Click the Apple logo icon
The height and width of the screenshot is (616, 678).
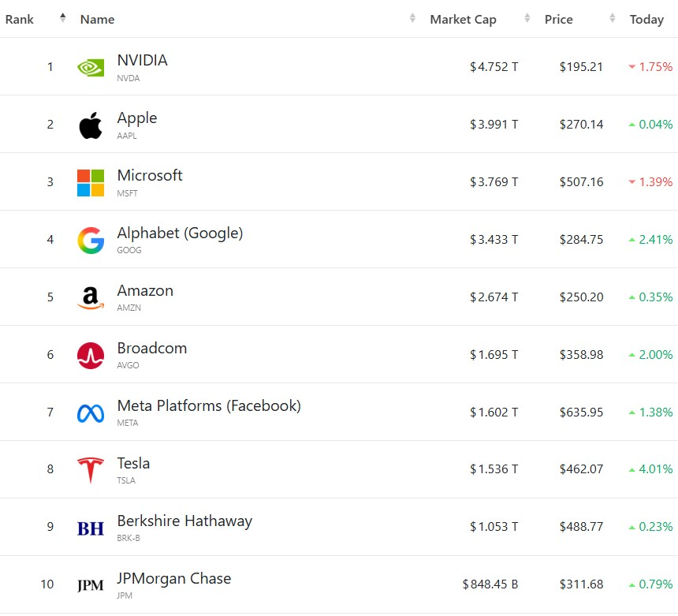click(x=91, y=125)
